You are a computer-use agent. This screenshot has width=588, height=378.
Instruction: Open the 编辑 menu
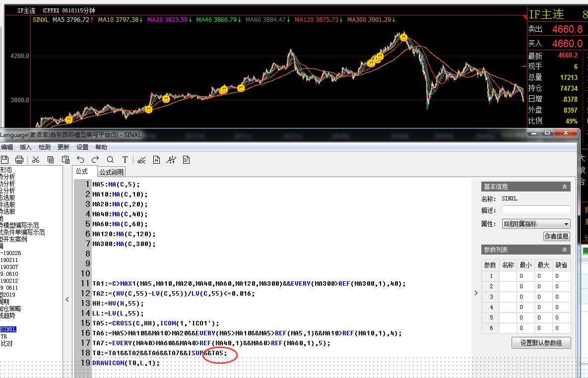click(7, 147)
